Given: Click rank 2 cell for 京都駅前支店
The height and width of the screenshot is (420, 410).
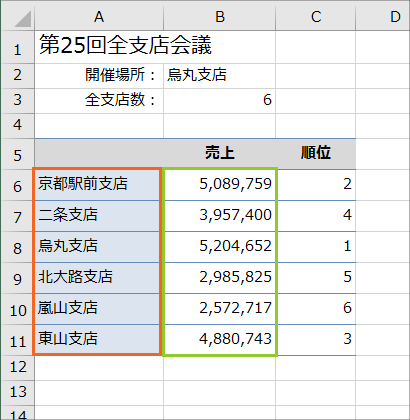Looking at the screenshot, I should (x=316, y=185).
